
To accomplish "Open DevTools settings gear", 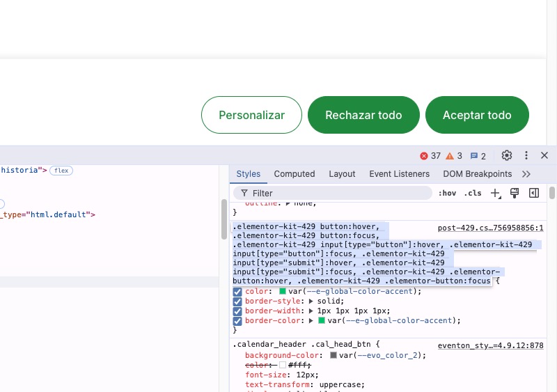I will (507, 155).
